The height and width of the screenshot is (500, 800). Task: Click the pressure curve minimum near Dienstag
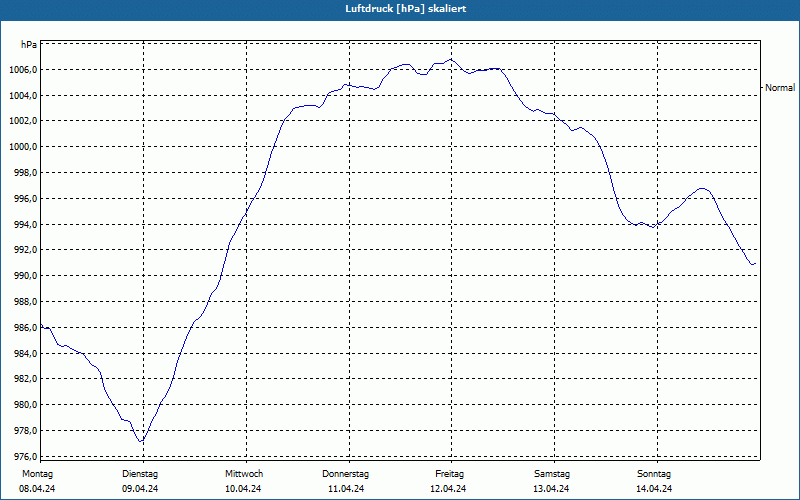pos(141,441)
